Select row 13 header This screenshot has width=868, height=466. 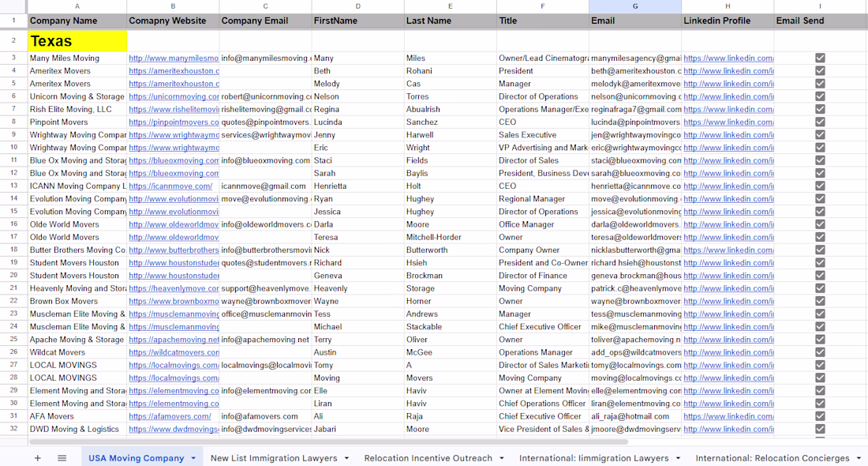[x=14, y=186]
